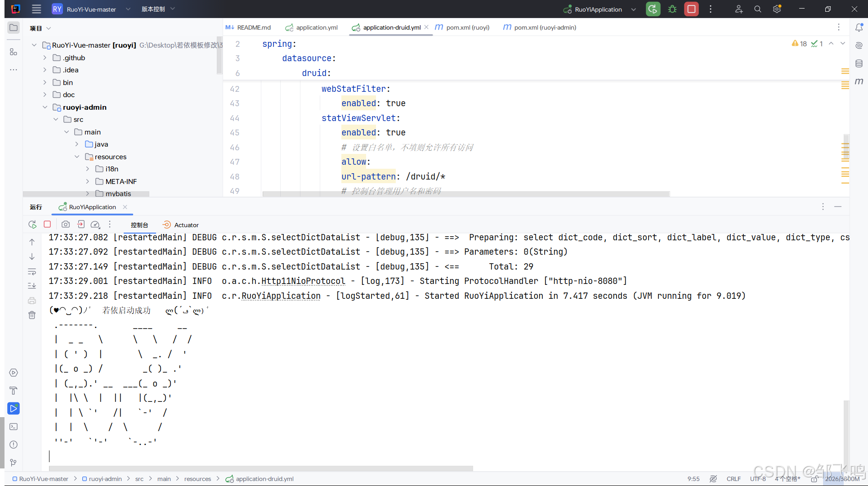Switch to pom.xml (ruoyi-admin) tab
The height and width of the screenshot is (486, 868).
click(x=539, y=27)
